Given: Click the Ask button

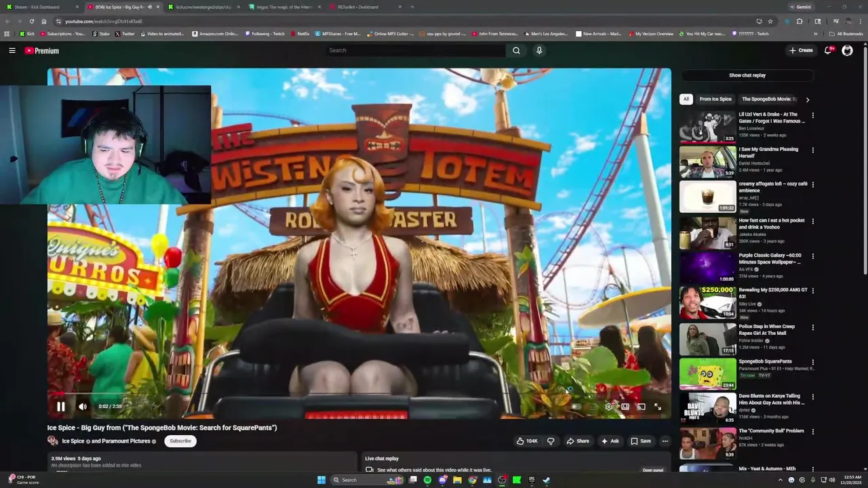Looking at the screenshot, I should coord(610,441).
